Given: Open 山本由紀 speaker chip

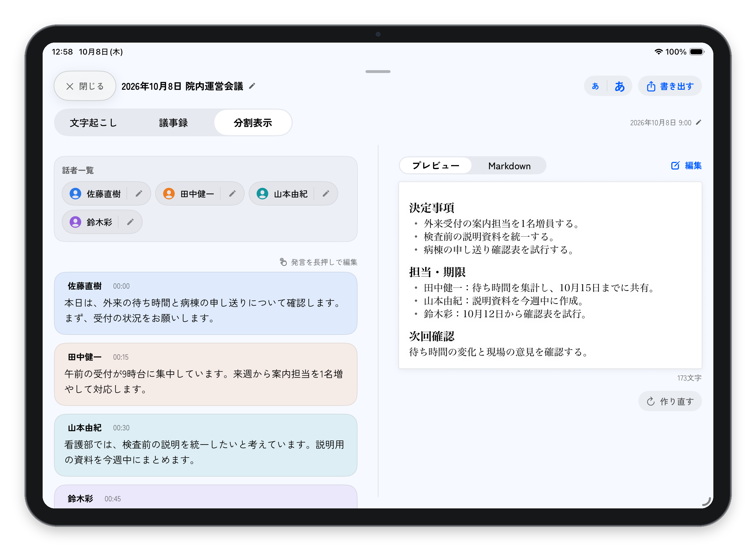Looking at the screenshot, I should pos(293,193).
